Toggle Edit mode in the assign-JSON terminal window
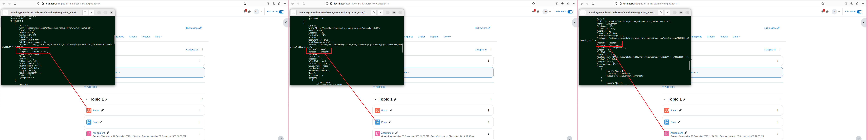The width and height of the screenshot is (868, 140). [859, 12]
